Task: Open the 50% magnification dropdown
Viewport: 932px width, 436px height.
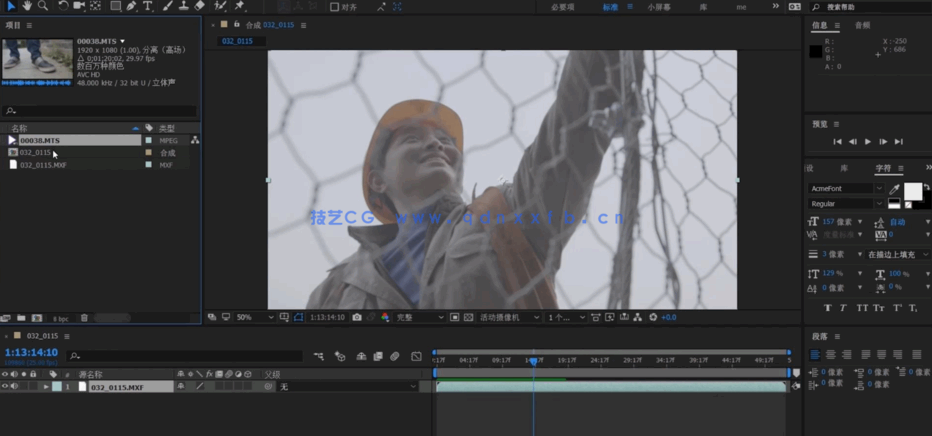Action: pyautogui.click(x=254, y=317)
